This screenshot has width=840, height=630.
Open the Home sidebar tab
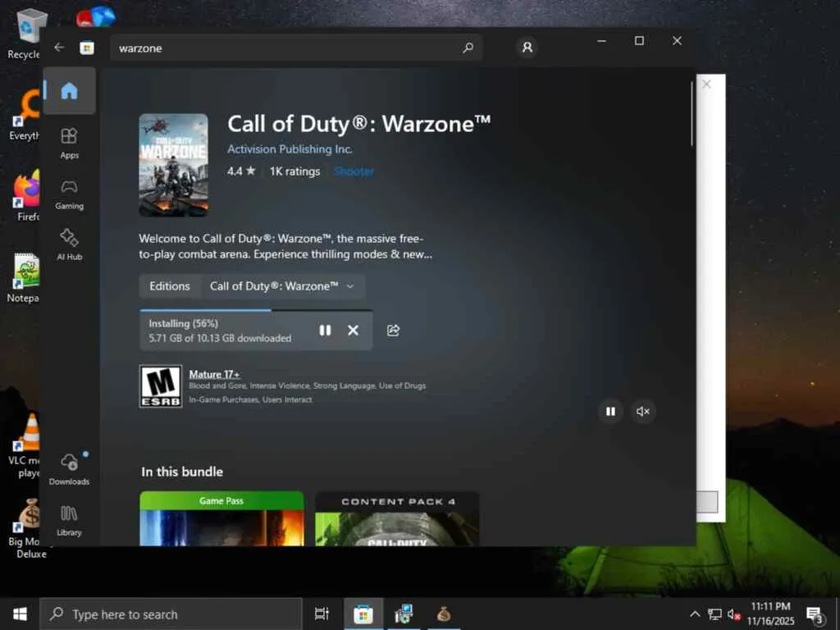coord(70,90)
